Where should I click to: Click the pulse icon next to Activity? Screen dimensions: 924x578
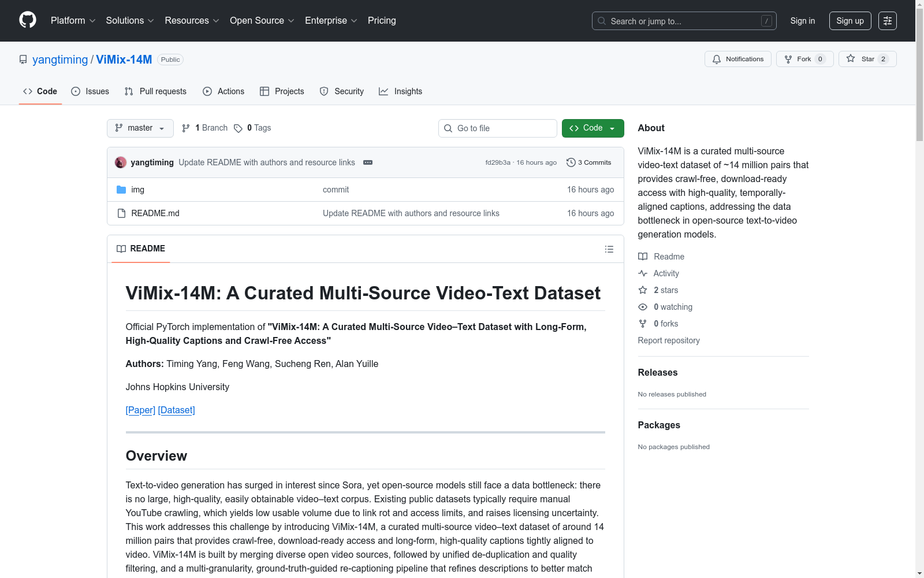coord(643,273)
